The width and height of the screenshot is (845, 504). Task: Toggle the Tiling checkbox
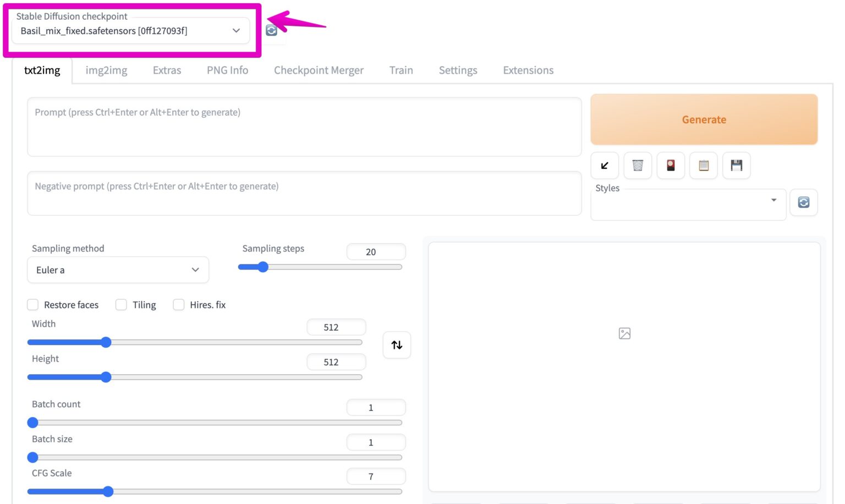tap(122, 305)
